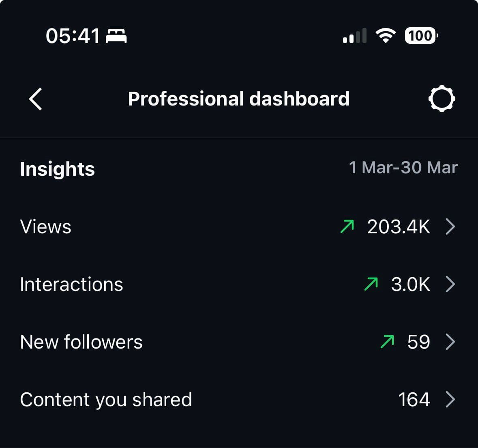
Task: Expand the Interactions chevron
Action: tap(450, 284)
